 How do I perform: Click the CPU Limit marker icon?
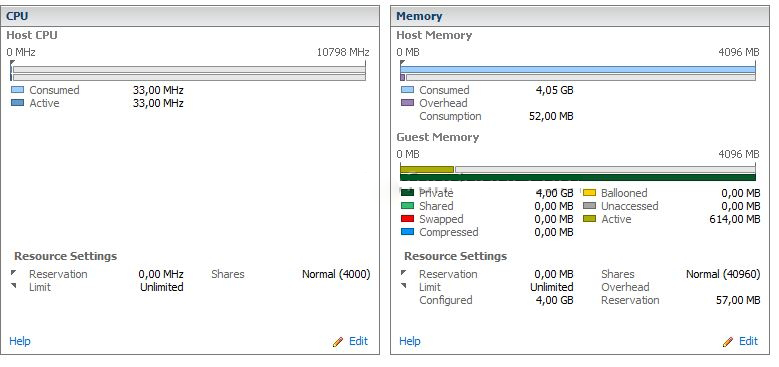pos(14,286)
